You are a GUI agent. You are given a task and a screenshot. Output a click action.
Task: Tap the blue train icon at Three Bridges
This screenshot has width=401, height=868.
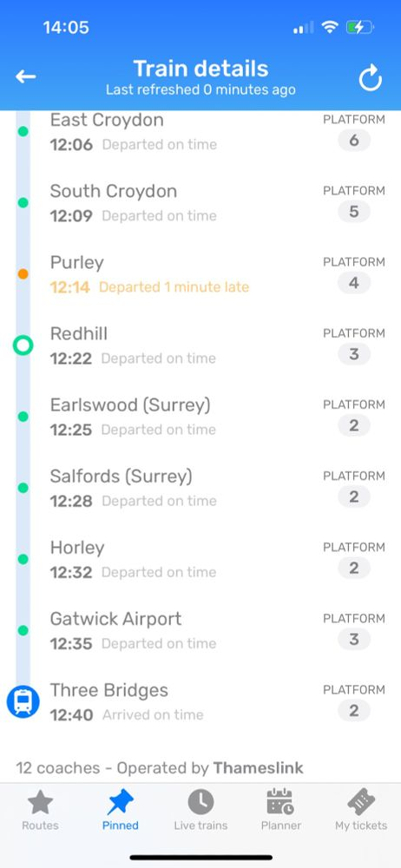23,702
